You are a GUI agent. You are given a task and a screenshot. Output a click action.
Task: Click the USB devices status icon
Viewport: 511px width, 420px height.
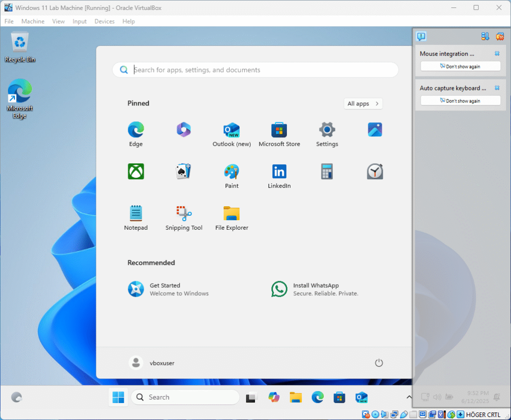point(403,415)
